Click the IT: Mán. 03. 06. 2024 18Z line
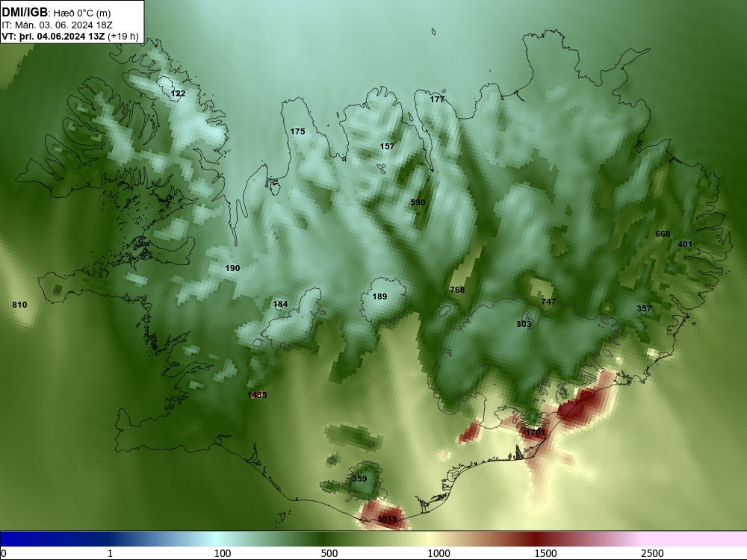The width and height of the screenshot is (747, 560). 58,25
